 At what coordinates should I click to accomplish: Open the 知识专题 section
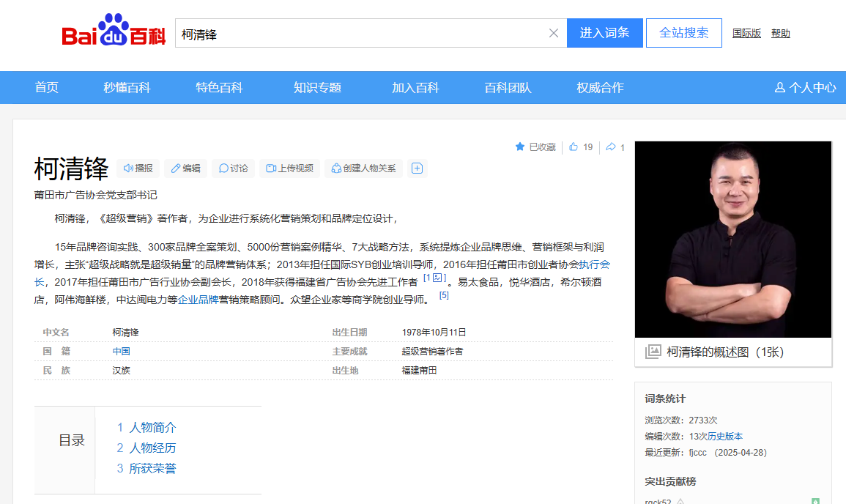(x=318, y=87)
